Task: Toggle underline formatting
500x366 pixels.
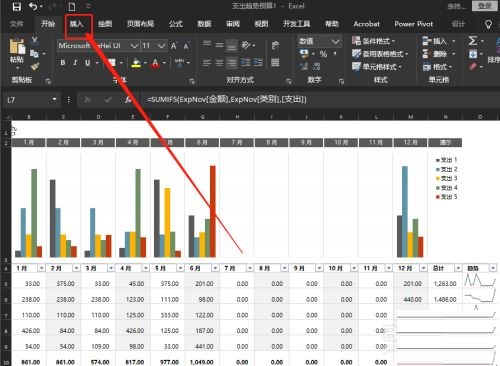Action: [87, 62]
